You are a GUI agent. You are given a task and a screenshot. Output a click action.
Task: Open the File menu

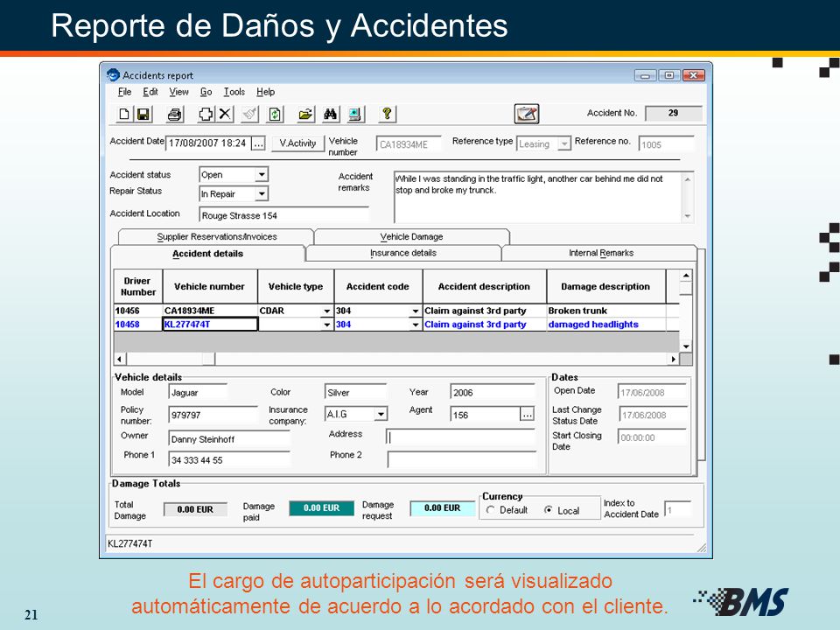pyautogui.click(x=125, y=92)
